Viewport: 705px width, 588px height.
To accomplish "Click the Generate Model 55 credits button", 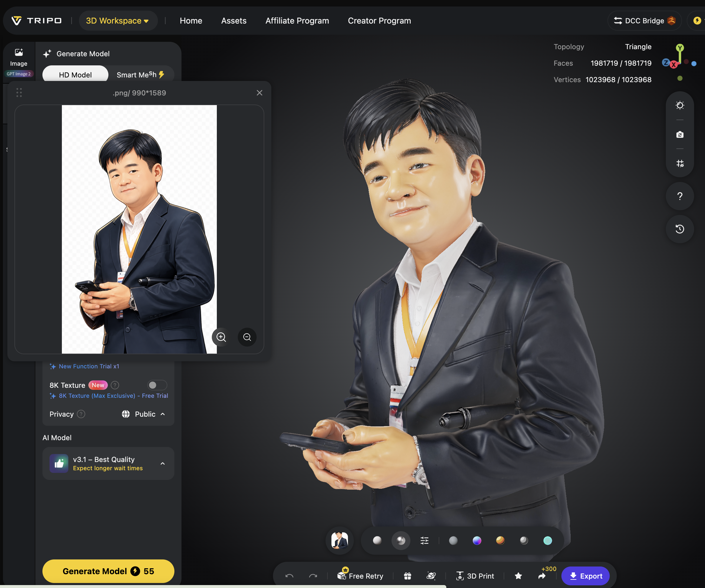I will [x=108, y=571].
